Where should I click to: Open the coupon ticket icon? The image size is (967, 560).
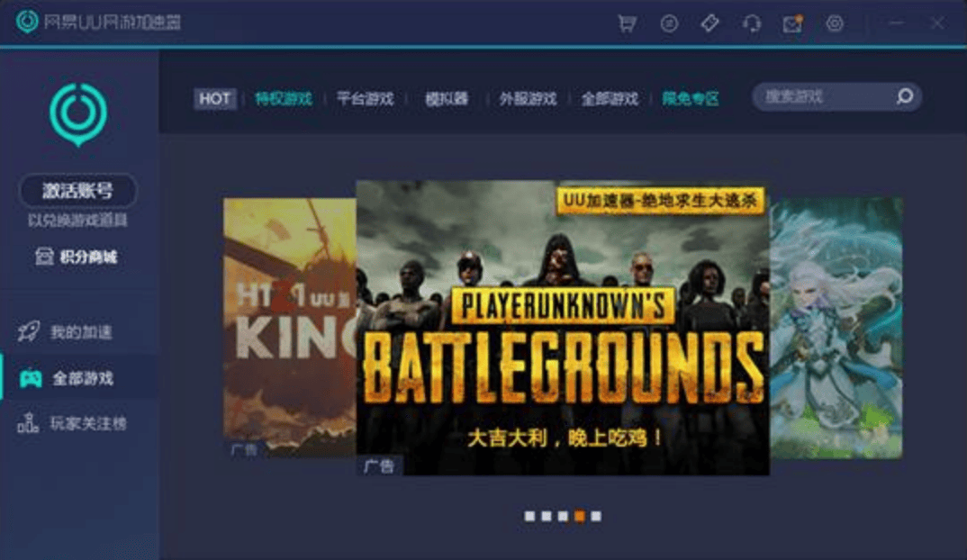709,23
